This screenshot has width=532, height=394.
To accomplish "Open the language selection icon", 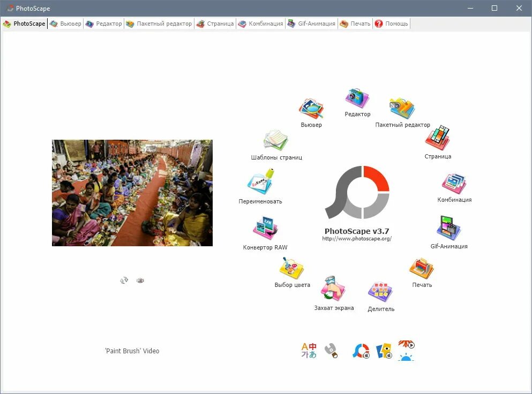I will (x=309, y=351).
